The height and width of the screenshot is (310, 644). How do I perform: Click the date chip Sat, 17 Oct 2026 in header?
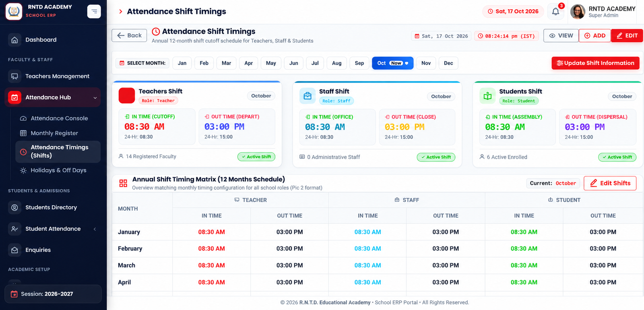click(x=513, y=11)
